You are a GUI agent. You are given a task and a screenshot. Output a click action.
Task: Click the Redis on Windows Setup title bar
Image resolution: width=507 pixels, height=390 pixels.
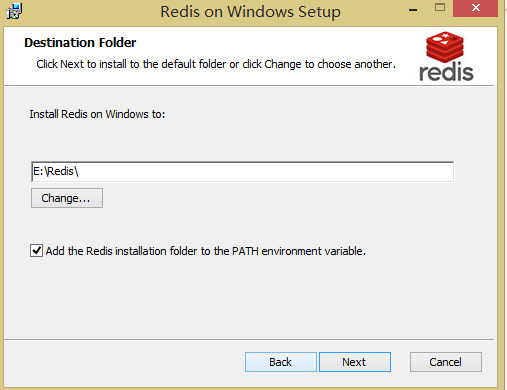(x=250, y=12)
